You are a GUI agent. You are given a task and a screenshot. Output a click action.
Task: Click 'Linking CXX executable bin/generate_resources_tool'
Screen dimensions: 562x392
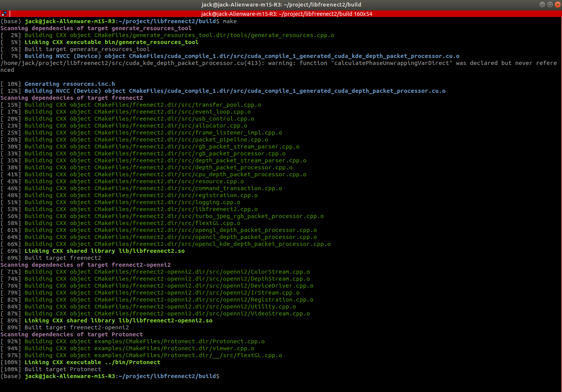111,42
